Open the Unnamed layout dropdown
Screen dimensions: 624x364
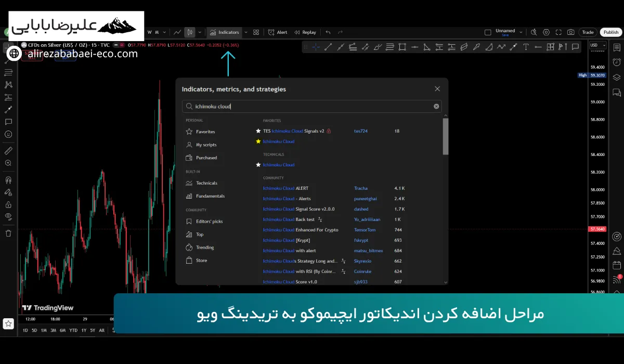pyautogui.click(x=522, y=32)
